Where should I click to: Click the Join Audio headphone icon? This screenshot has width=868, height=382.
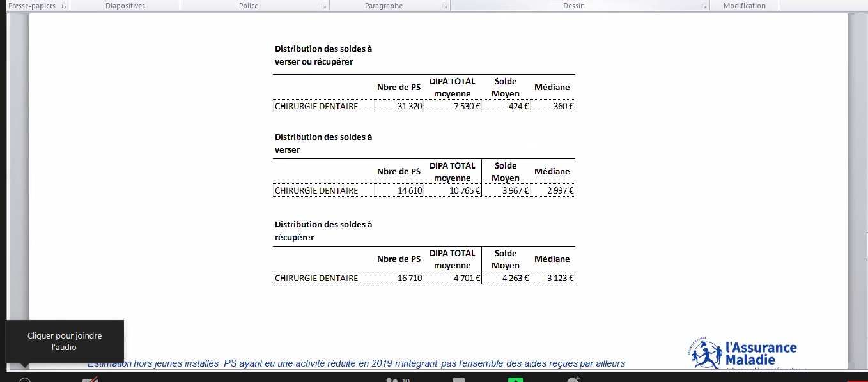[24, 379]
